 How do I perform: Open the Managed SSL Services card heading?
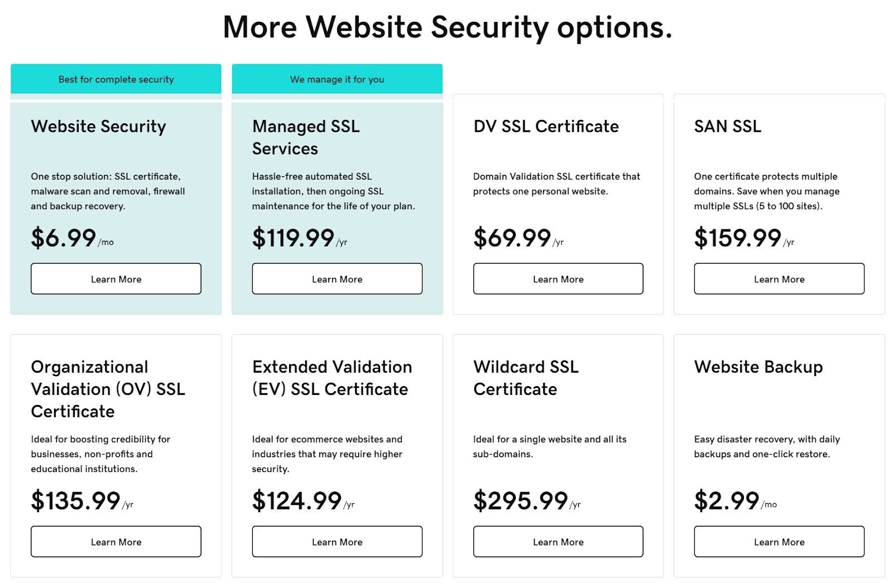(x=306, y=138)
